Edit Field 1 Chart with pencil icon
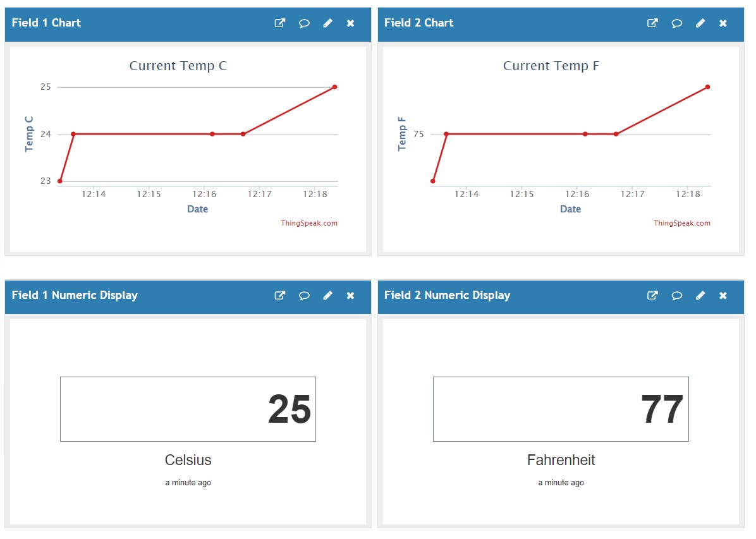The height and width of the screenshot is (539, 756). [x=327, y=23]
